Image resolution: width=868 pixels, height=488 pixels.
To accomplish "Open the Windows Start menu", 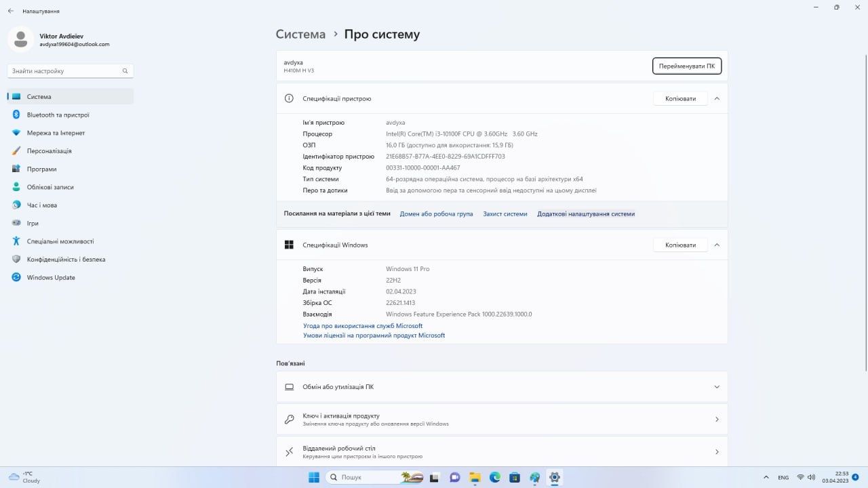I will (314, 477).
